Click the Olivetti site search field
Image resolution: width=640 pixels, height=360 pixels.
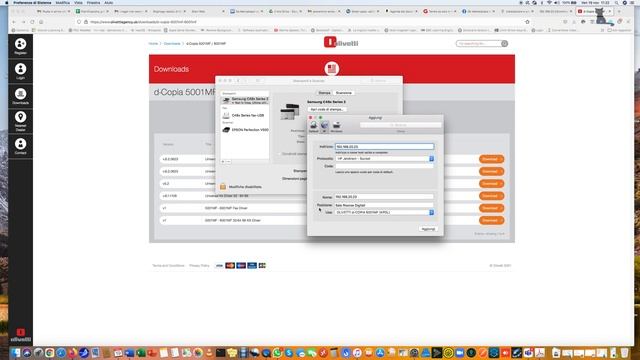pos(478,43)
